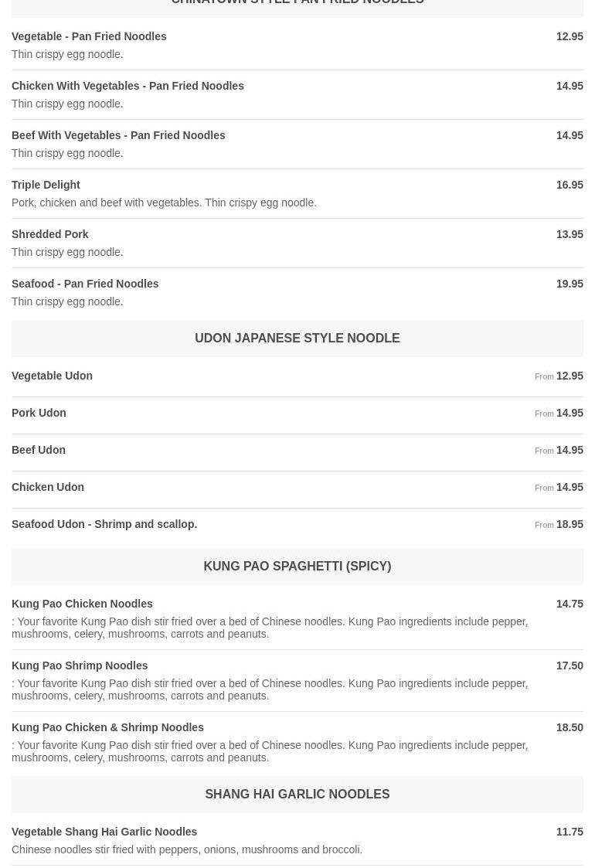Choose Beef With Vegetables - Pan Fried Noodles
Screen dimensions: 595x868
(x=118, y=135)
